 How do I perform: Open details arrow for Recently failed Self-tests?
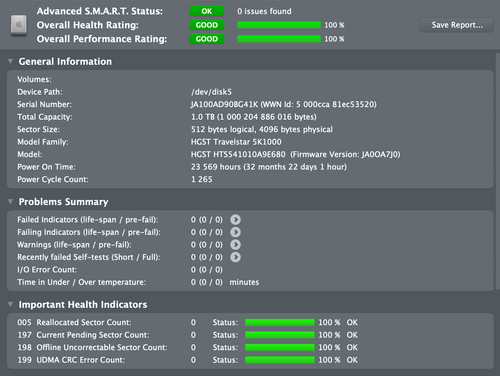235,257
